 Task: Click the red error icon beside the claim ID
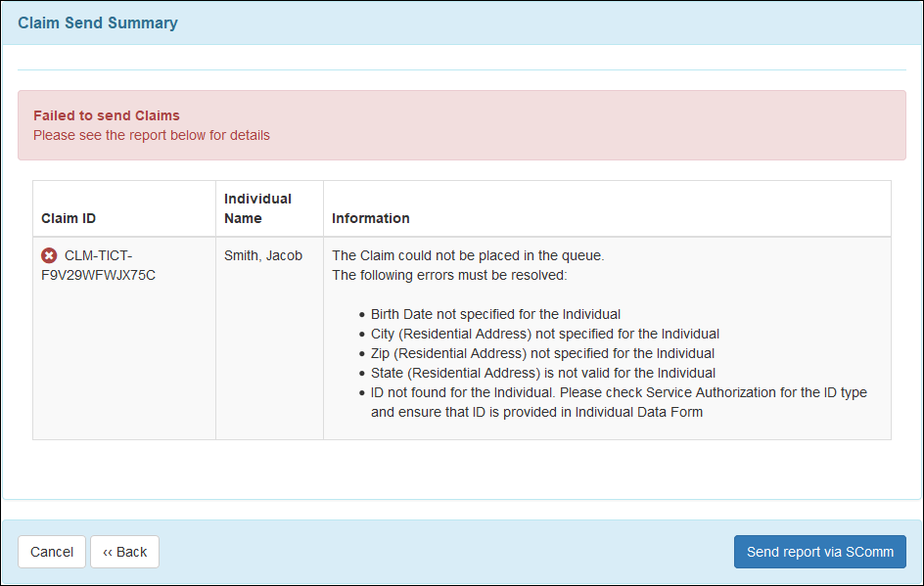click(x=49, y=255)
